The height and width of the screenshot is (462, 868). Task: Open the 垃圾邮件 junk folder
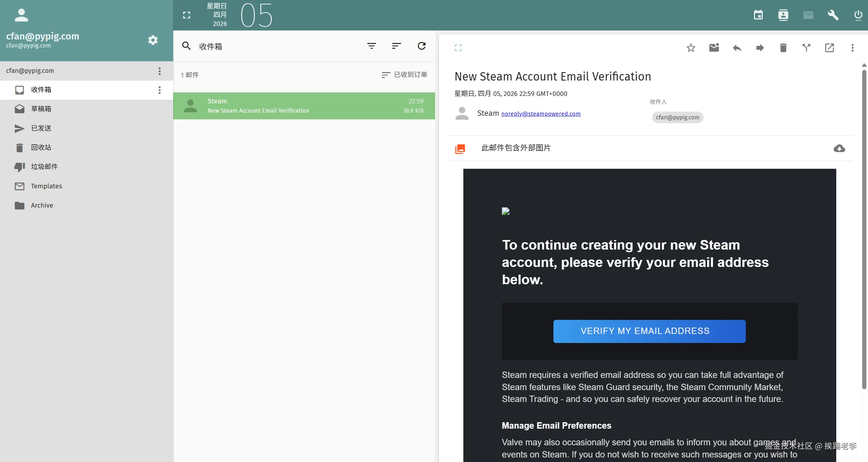click(44, 167)
